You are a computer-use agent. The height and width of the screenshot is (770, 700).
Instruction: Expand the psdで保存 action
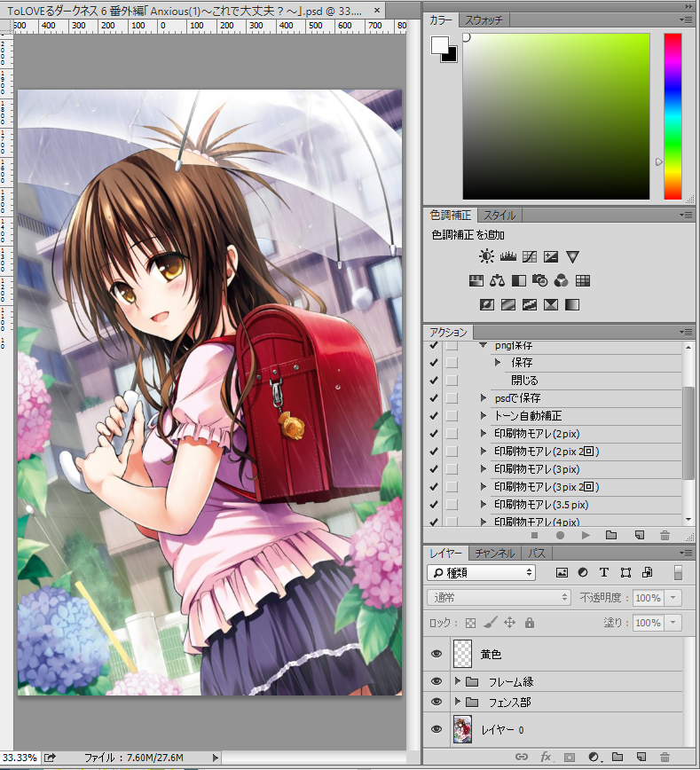coord(484,397)
